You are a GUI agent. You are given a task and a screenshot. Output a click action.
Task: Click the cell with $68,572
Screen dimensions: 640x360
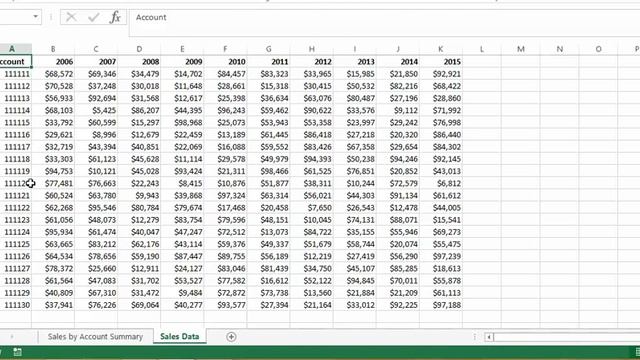[x=53, y=74]
